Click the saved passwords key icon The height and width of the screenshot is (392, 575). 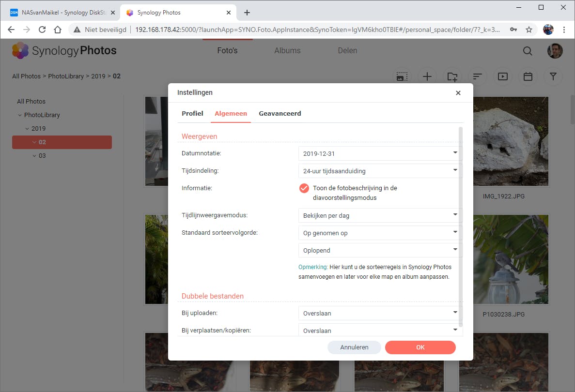(x=513, y=30)
